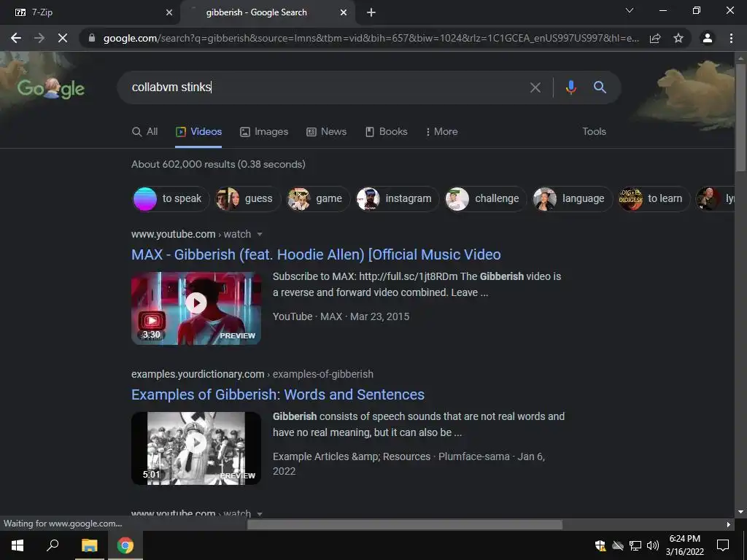The image size is (747, 560).
Task: Switch to Books results
Action: pos(387,132)
